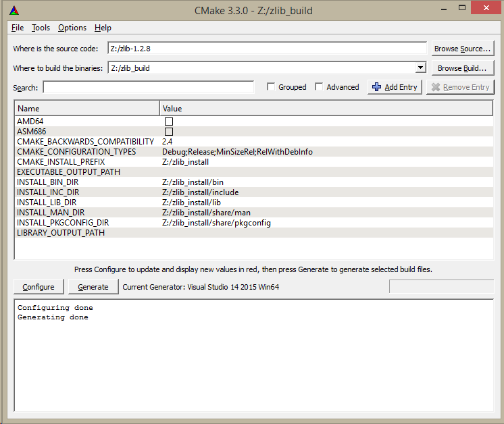Toggle the AMD64 checkbox
The height and width of the screenshot is (424, 504).
tap(169, 122)
